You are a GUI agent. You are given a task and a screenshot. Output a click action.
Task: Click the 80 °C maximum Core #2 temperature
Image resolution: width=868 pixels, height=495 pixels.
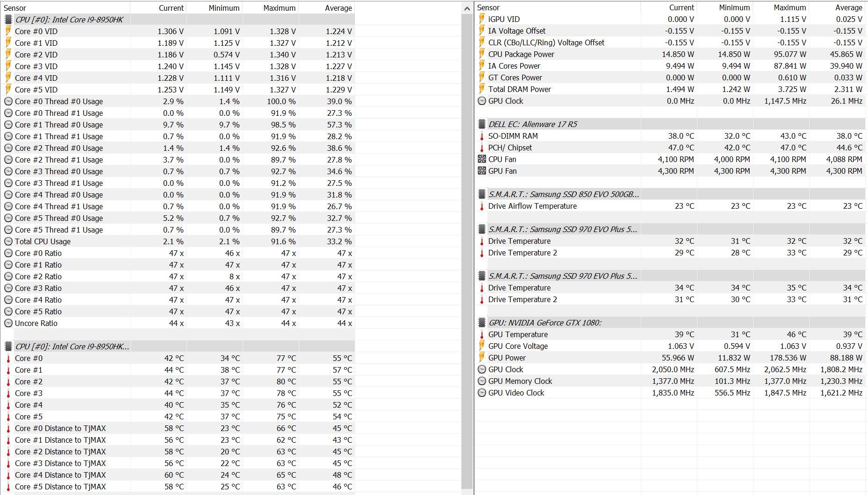pyautogui.click(x=286, y=382)
